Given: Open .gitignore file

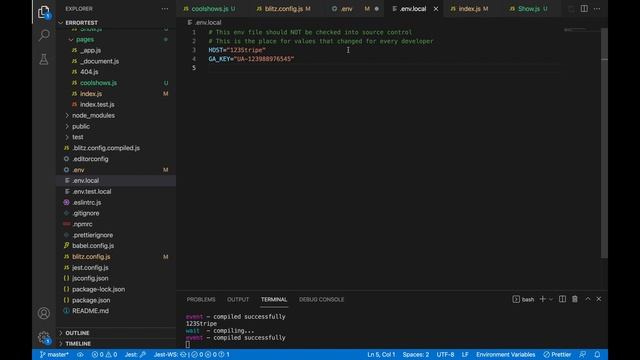Looking at the screenshot, I should [x=86, y=213].
